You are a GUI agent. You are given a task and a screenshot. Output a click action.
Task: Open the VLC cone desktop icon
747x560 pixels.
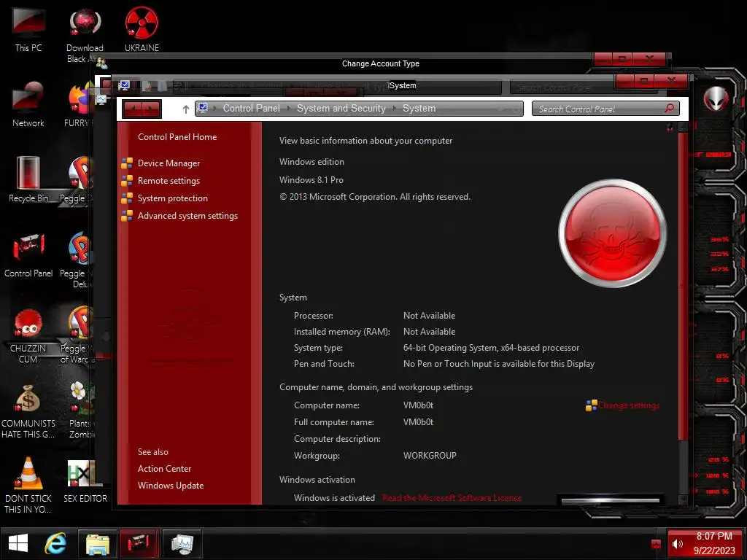pos(28,485)
